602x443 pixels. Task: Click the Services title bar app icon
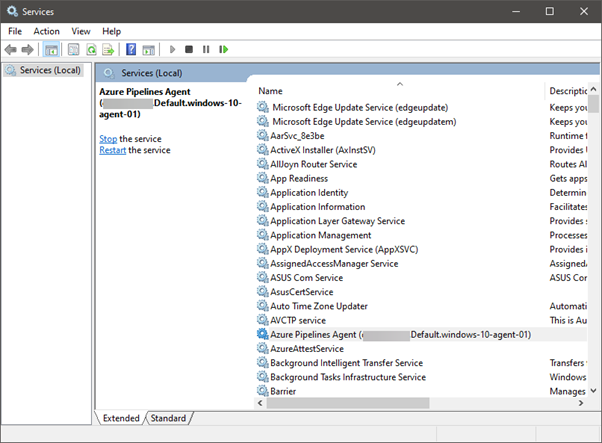click(12, 11)
